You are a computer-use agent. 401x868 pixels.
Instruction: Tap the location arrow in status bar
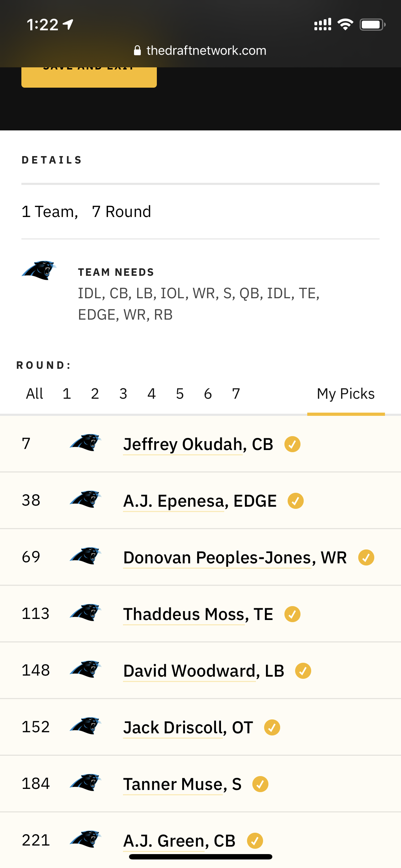[x=68, y=24]
